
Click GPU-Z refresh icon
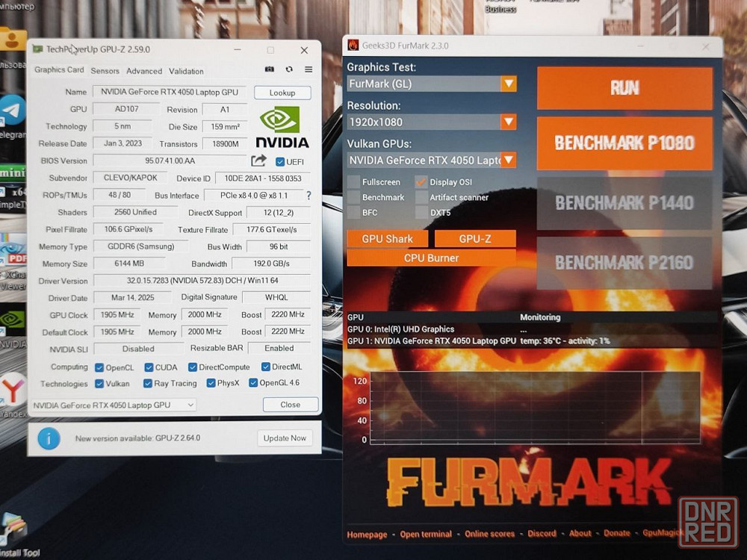[289, 69]
